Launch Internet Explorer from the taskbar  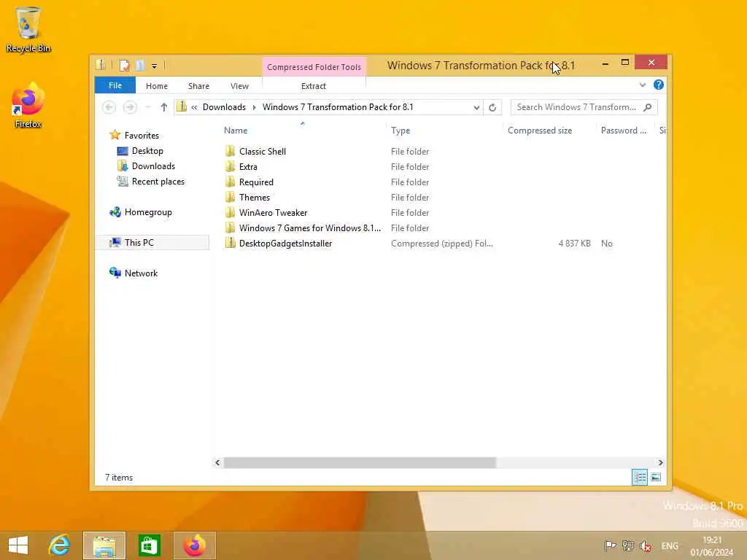tap(60, 545)
